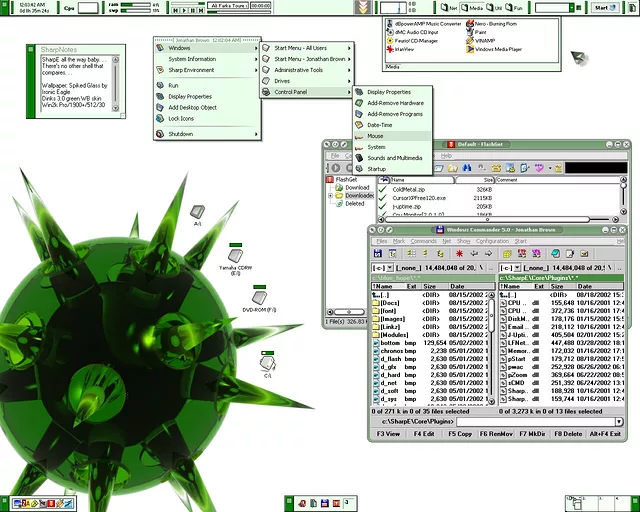Click the A:\ floppy drive desktop icon
The width and height of the screenshot is (640, 512).
(198, 212)
